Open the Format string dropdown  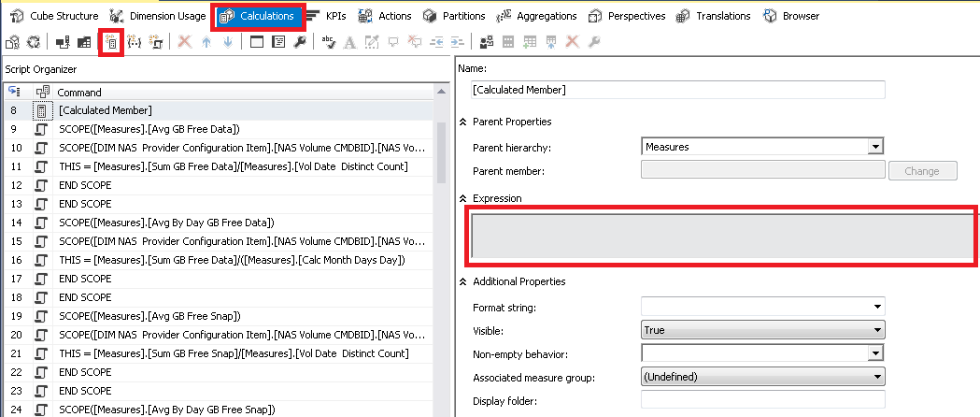876,307
